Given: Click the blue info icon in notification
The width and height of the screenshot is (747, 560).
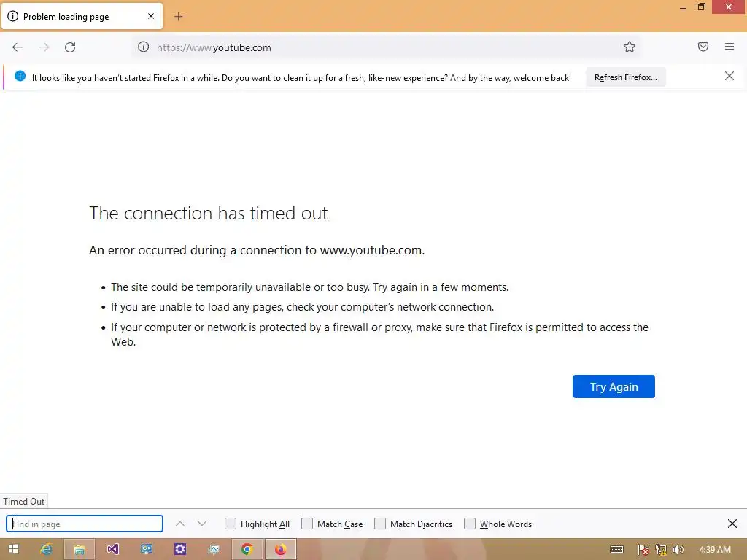Looking at the screenshot, I should [x=20, y=76].
